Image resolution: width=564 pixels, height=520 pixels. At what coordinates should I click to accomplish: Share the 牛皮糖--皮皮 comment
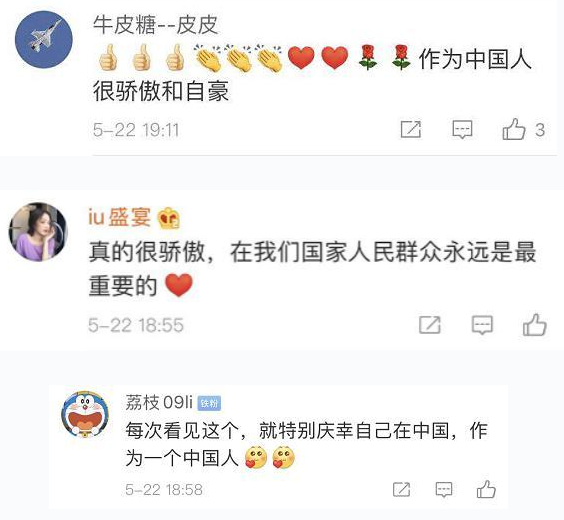pos(411,129)
